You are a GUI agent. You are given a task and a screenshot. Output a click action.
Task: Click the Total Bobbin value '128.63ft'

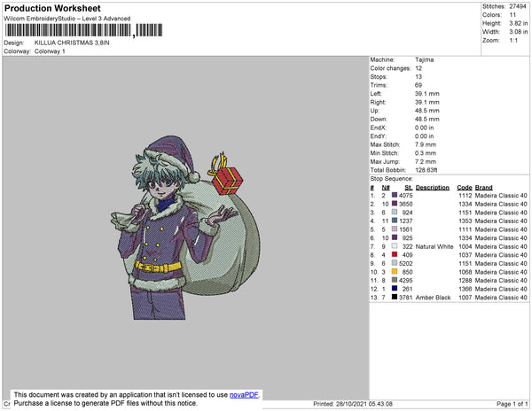click(426, 170)
